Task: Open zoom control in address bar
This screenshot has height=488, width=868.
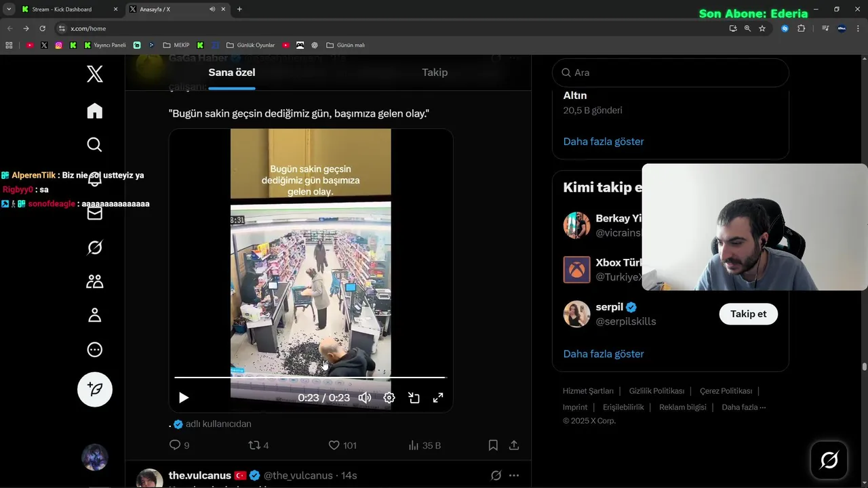Action: [747, 28]
